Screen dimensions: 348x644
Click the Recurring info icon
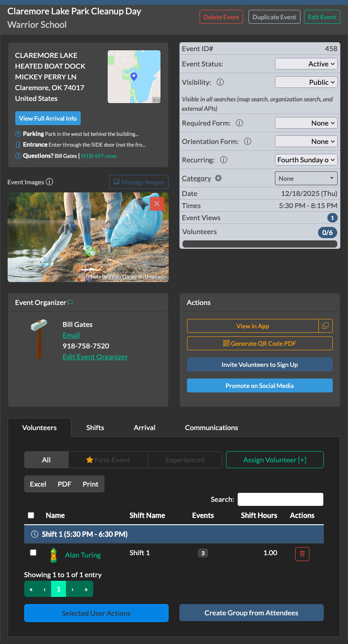pos(223,160)
